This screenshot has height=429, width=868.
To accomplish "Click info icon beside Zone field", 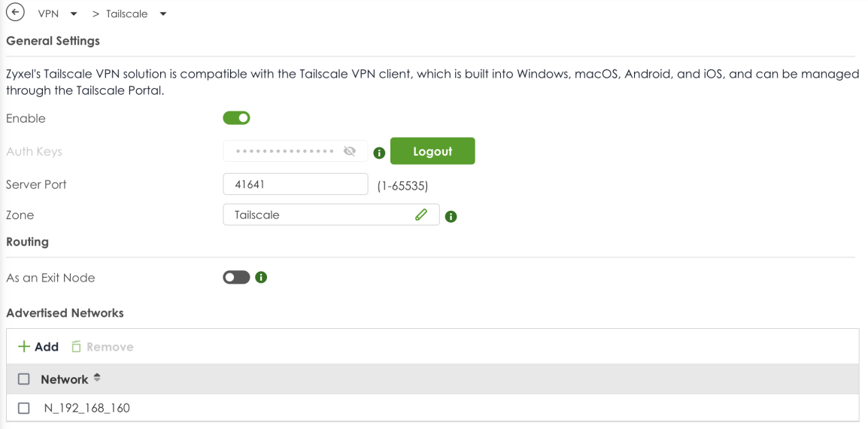I will 451,217.
